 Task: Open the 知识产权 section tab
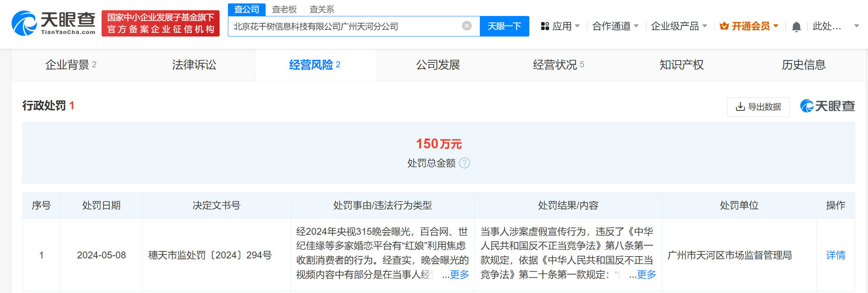tap(682, 65)
